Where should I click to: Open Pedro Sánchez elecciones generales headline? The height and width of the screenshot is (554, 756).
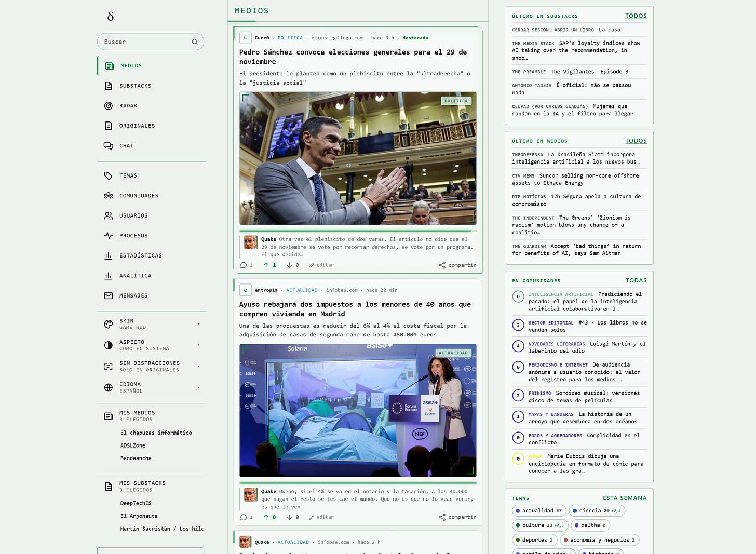coord(353,57)
